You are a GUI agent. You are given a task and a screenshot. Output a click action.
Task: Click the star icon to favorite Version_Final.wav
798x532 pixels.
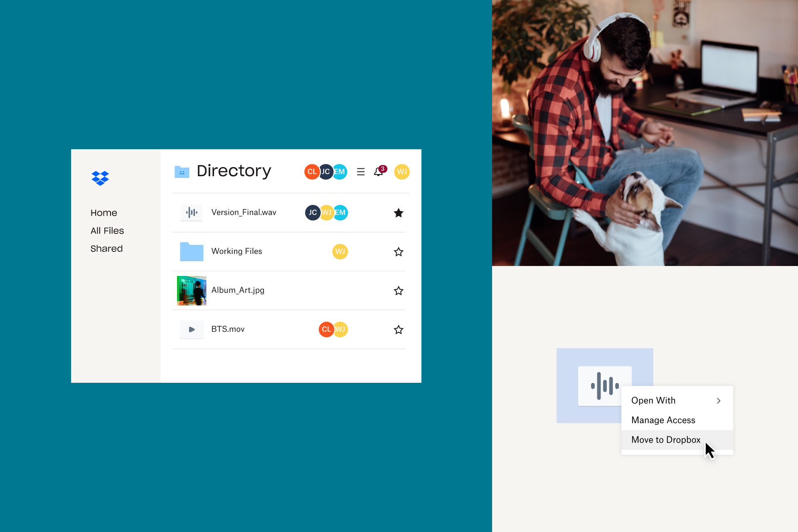tap(399, 212)
